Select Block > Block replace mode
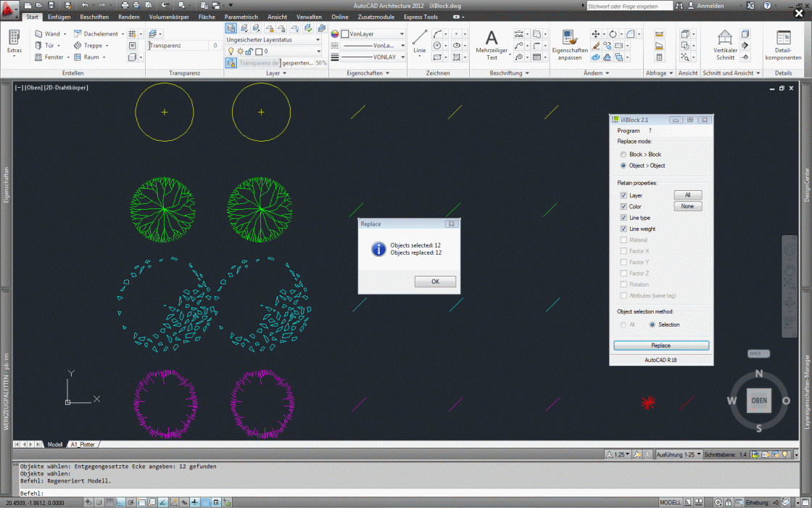The height and width of the screenshot is (508, 812). click(640, 155)
